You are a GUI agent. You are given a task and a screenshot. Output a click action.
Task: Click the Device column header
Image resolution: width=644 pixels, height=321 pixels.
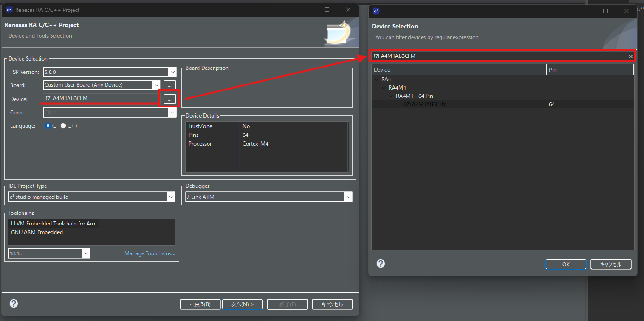459,70
